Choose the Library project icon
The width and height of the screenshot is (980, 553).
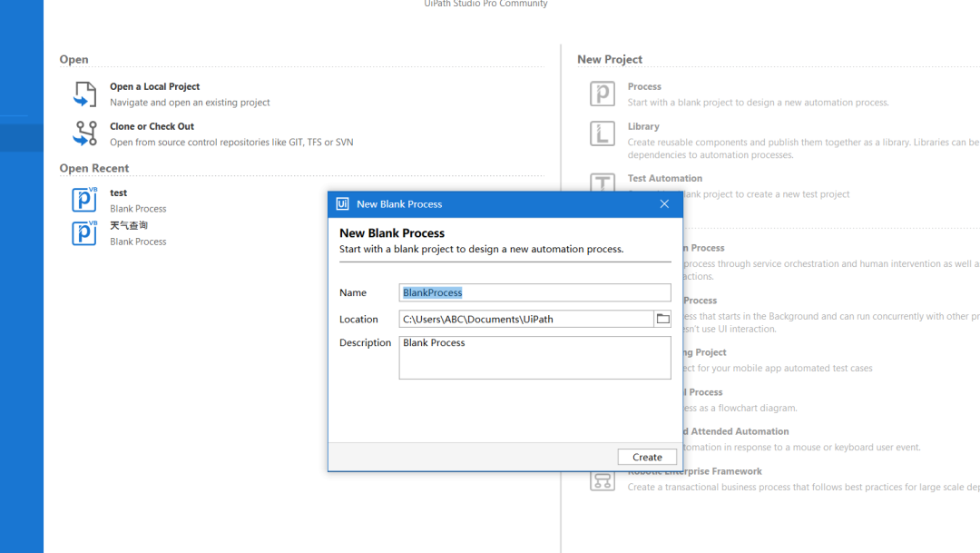point(603,133)
